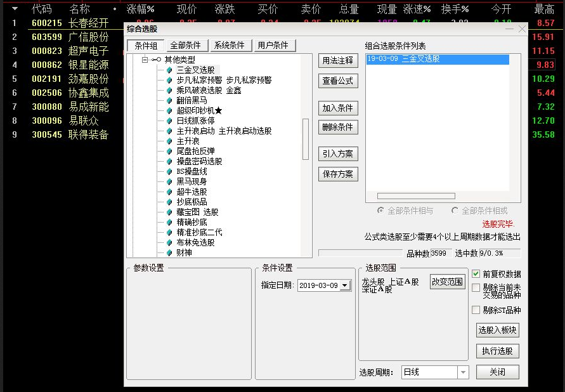This screenshot has width=565, height=392.
Task: Click the formula icon beside BS操盘线
Action: (x=169, y=171)
